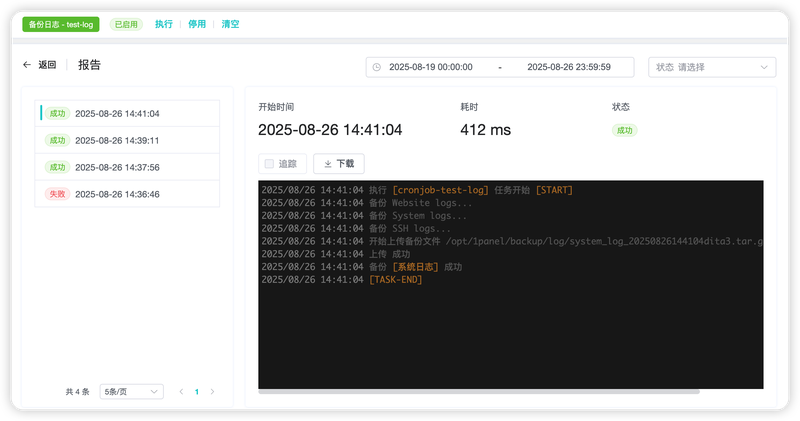Click the 返回 link

(x=47, y=65)
